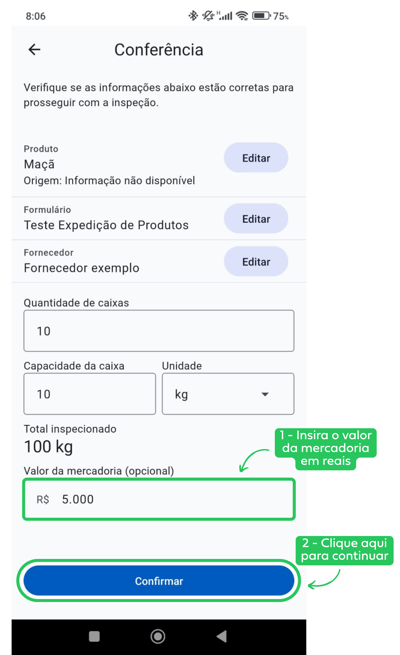The height and width of the screenshot is (655, 400).
Task: Edit the Produto Maçã entry
Action: click(x=256, y=158)
